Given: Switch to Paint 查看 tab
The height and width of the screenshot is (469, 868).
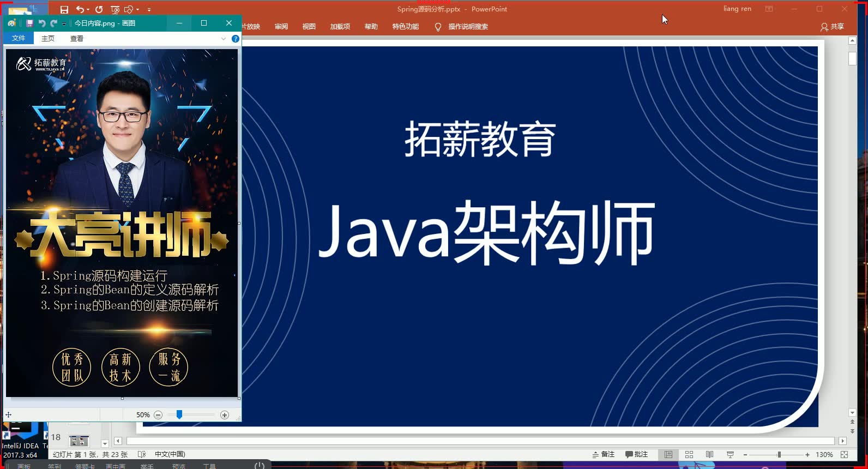Looking at the screenshot, I should pos(77,38).
